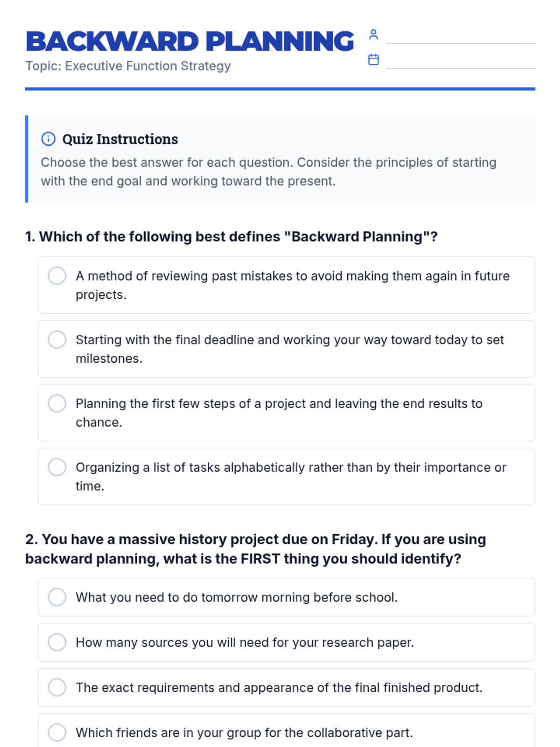Click the Quiz Instructions heading text
Viewport: 560px width, 747px height.
[x=120, y=139]
